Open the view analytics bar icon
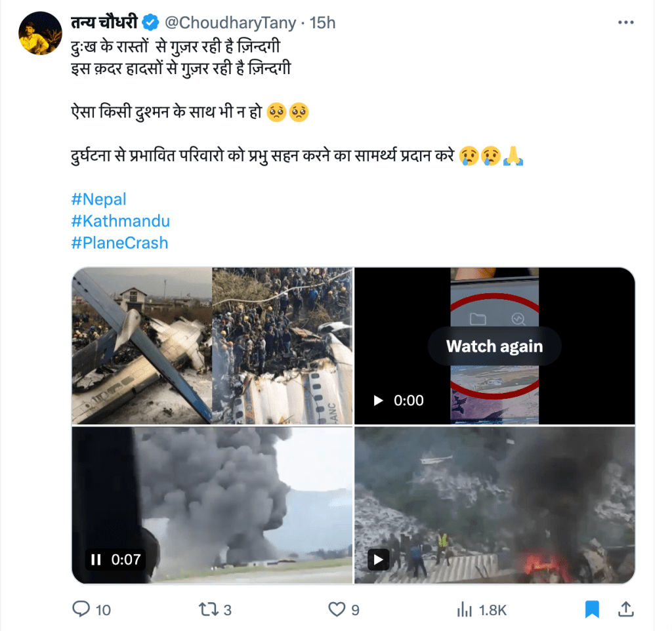This screenshot has width=672, height=631. coord(465,609)
